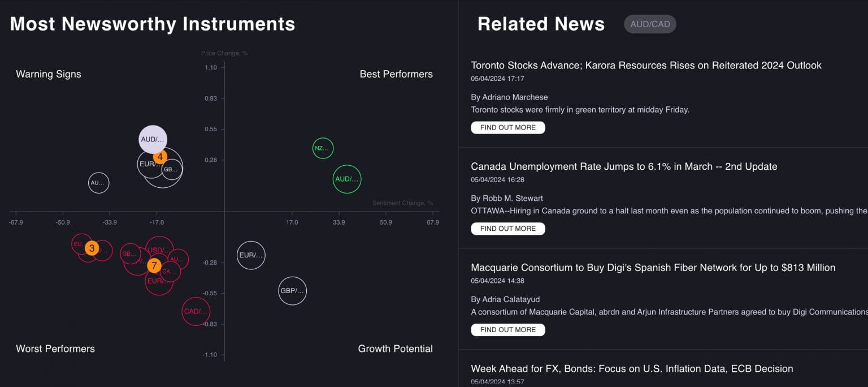This screenshot has height=387, width=868.
Task: Click Find Out More for Canada Unemployment article
Action: [x=507, y=229]
